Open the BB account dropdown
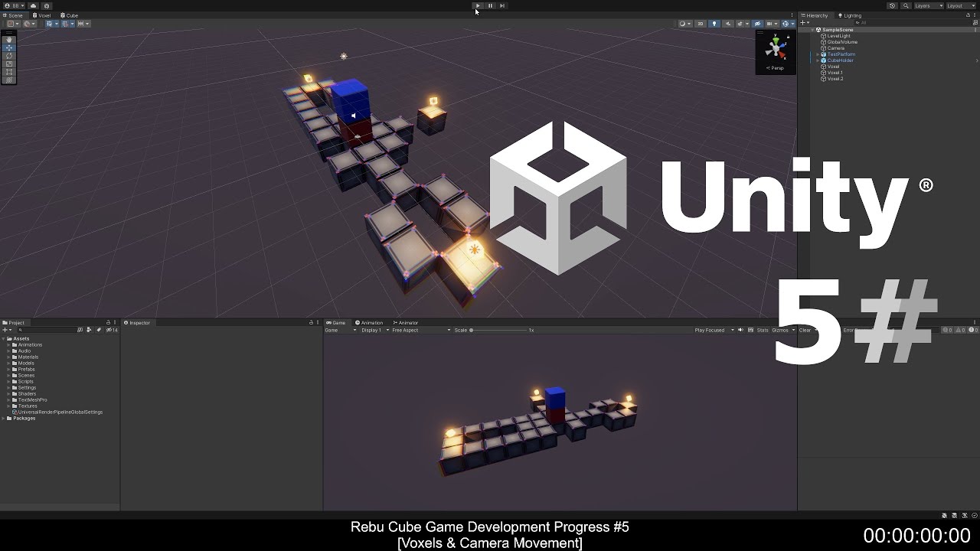 coord(15,5)
